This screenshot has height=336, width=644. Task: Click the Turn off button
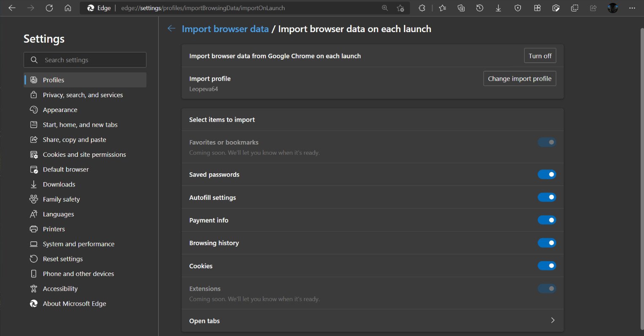click(540, 56)
